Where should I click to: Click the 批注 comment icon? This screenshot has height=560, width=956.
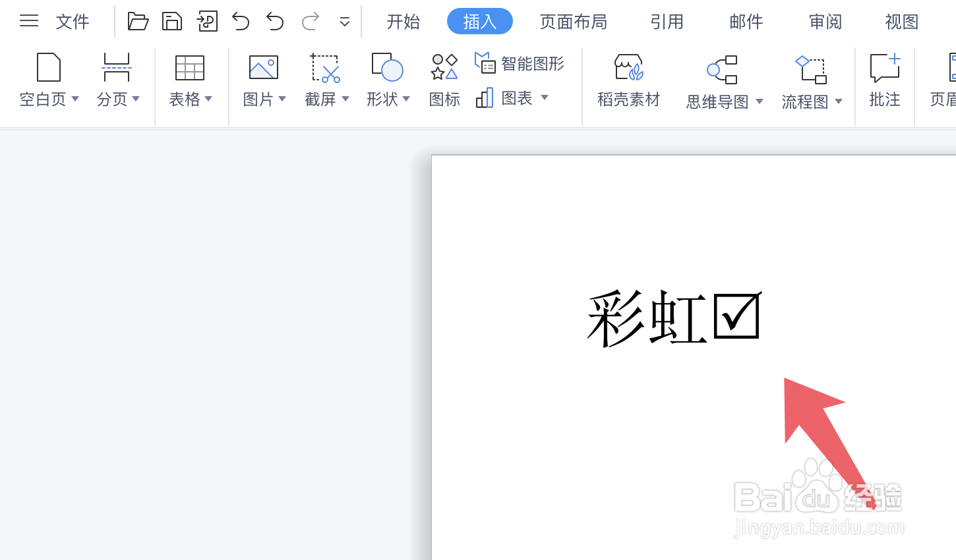click(885, 67)
